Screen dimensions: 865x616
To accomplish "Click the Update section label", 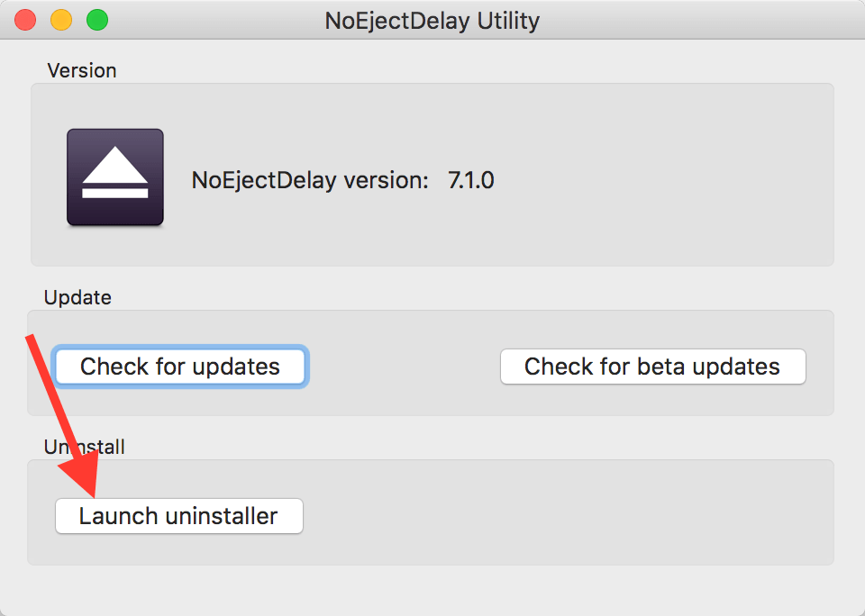I will (x=77, y=297).
